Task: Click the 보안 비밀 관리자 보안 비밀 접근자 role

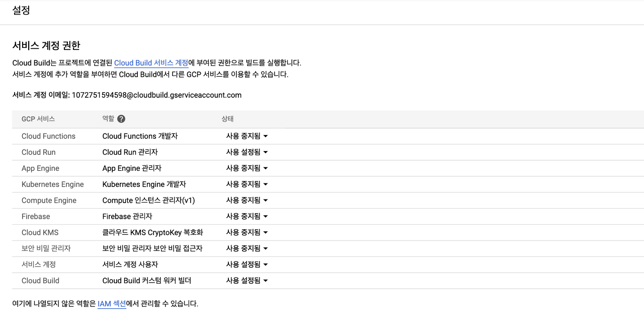Action: click(152, 248)
